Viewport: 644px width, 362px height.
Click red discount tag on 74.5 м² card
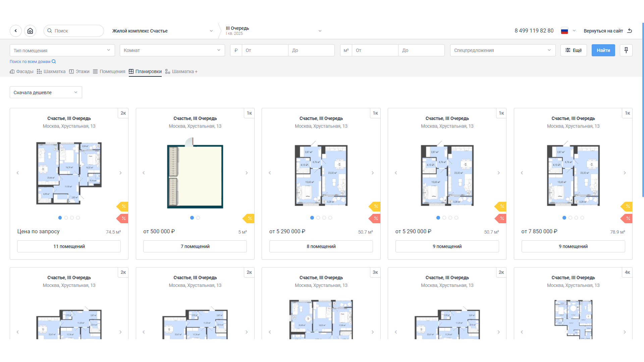pos(123,219)
